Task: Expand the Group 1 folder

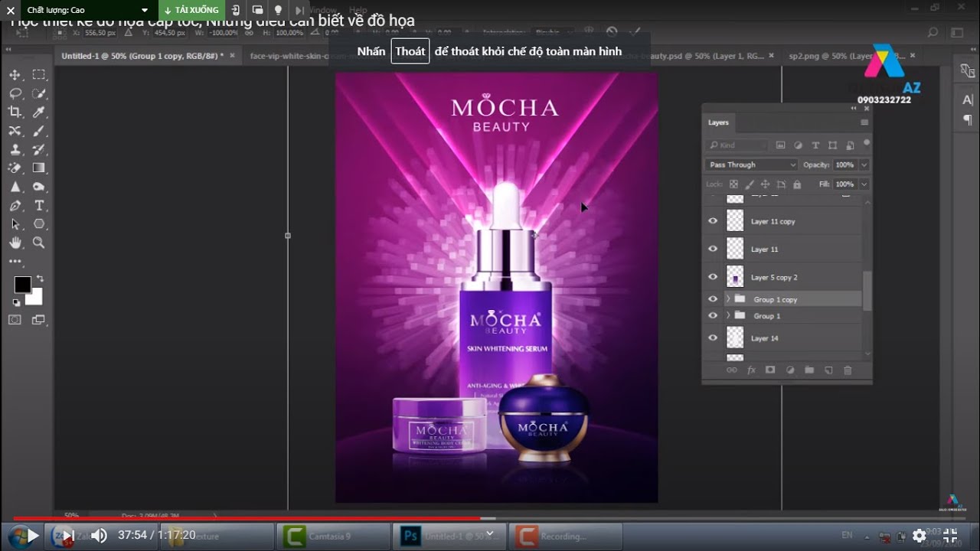Action: (x=728, y=315)
